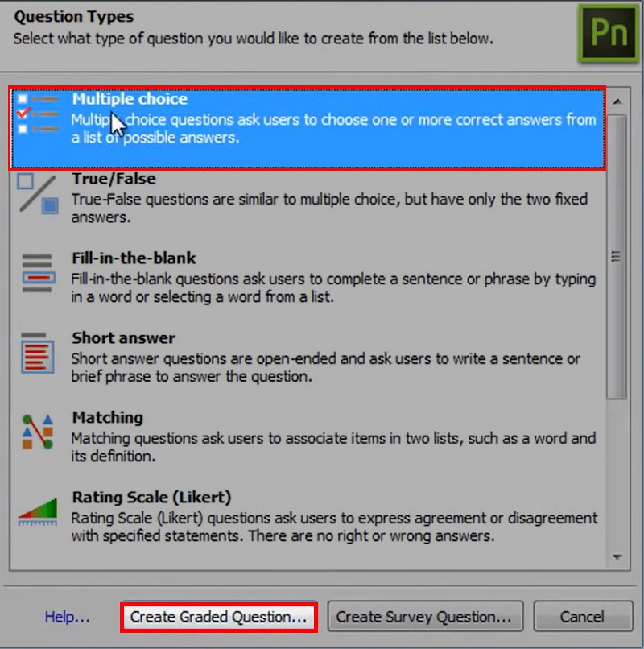Select the Fill-in-the-blank list entry
644x649 pixels.
(307, 277)
